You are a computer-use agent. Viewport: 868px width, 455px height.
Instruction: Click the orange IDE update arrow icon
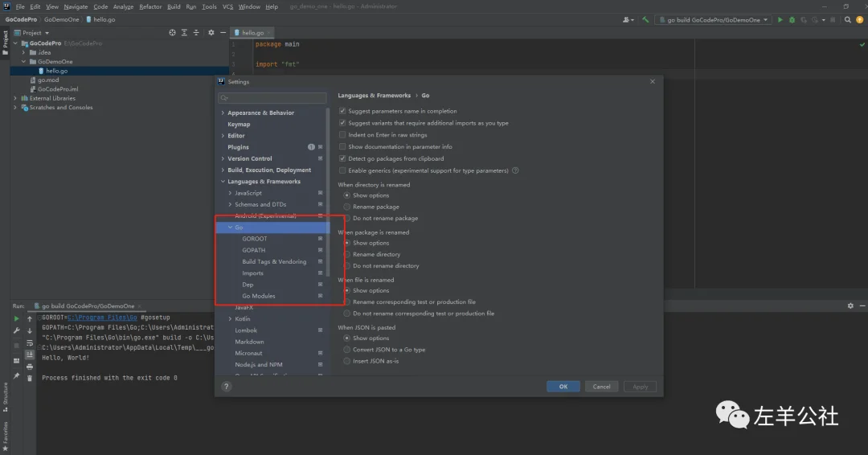pyautogui.click(x=860, y=20)
